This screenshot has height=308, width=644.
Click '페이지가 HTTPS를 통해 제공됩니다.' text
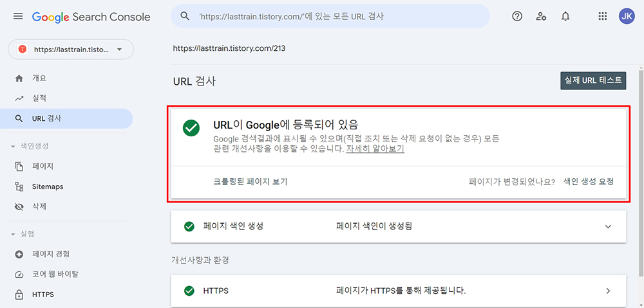(x=401, y=291)
